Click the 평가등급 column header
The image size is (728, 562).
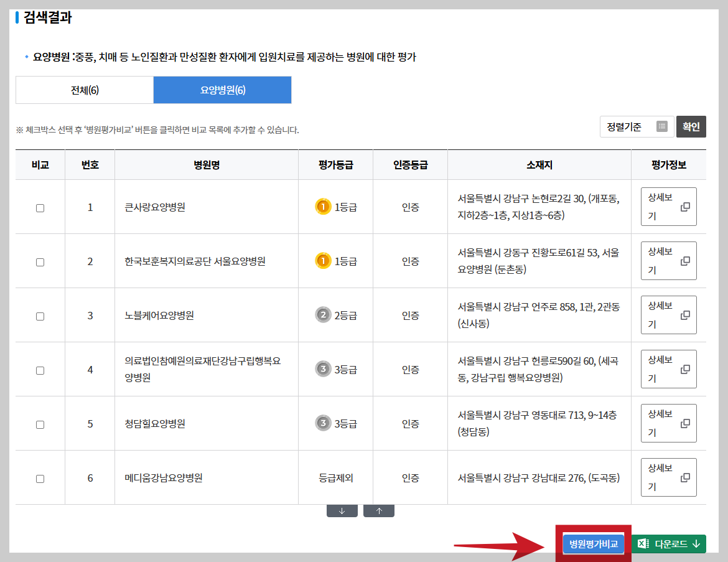pyautogui.click(x=335, y=165)
